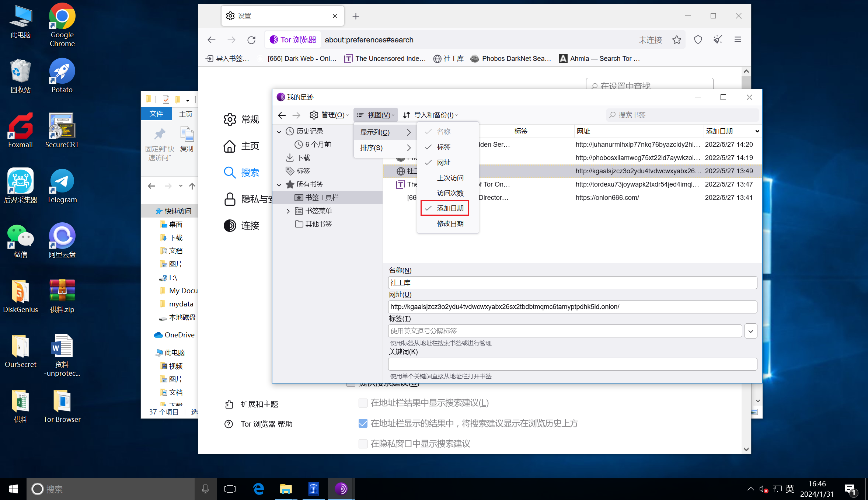Image resolution: width=868 pixels, height=500 pixels.
Task: Enable 访问次数 column in menu
Action: point(448,193)
